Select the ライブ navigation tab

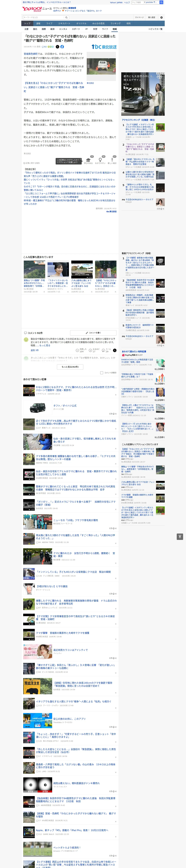[x=49, y=24]
